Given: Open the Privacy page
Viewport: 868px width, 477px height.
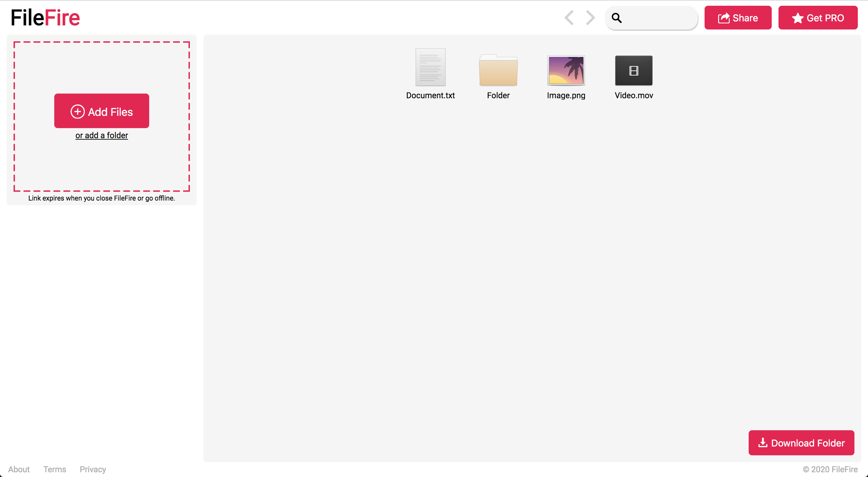Looking at the screenshot, I should coord(92,469).
